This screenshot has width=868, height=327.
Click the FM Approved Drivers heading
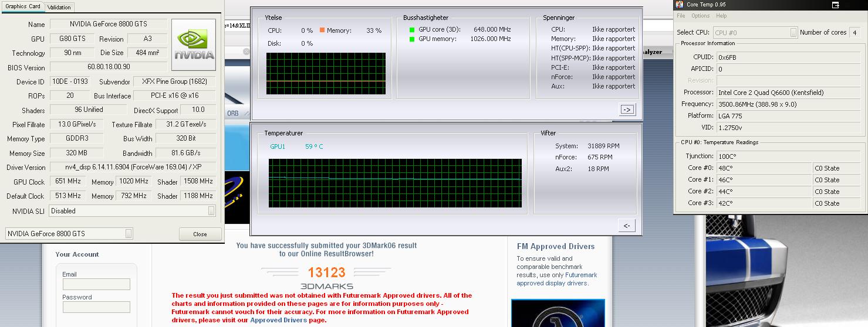[556, 246]
